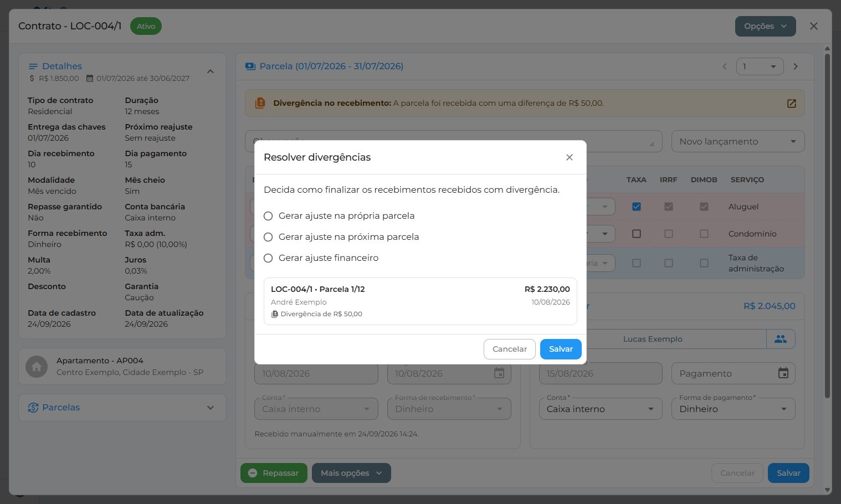Toggle DIMOB checkbox for Condomínio row
This screenshot has width=841, height=504.
[x=704, y=234]
